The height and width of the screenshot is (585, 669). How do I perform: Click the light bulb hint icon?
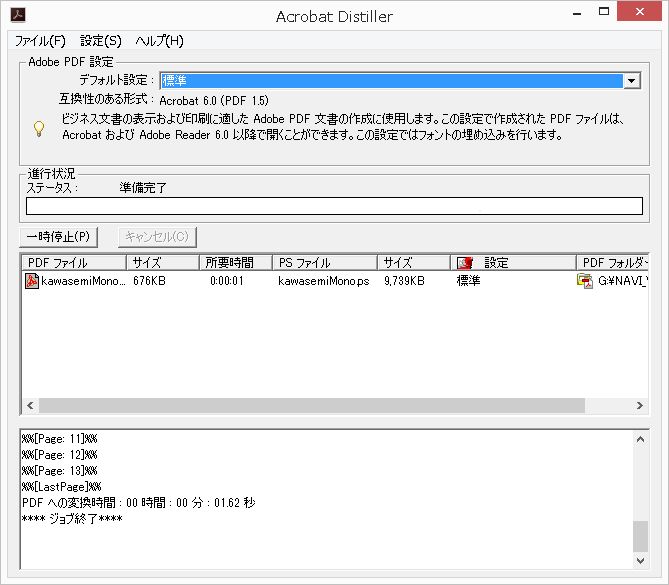coord(39,128)
